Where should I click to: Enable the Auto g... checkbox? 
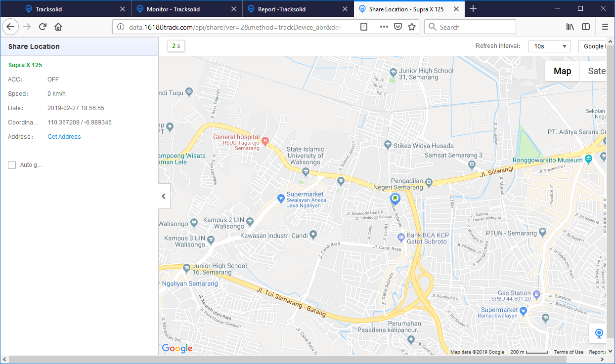coord(12,164)
